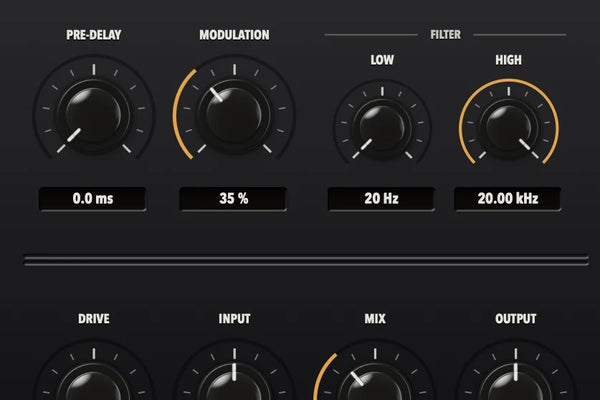
Task: Click the LOW filter label
Action: pyautogui.click(x=382, y=60)
